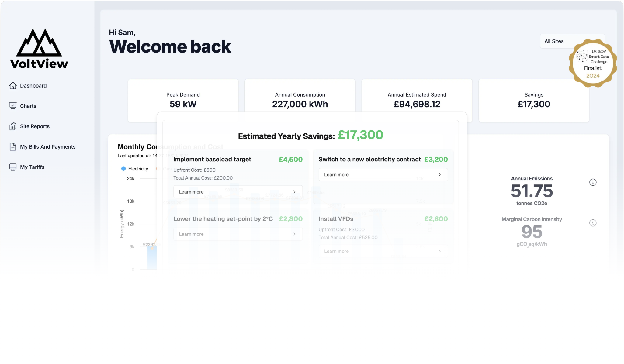Viewport: 624px width, 364px height.
Task: Click the Charts presentation icon
Action: (x=13, y=106)
